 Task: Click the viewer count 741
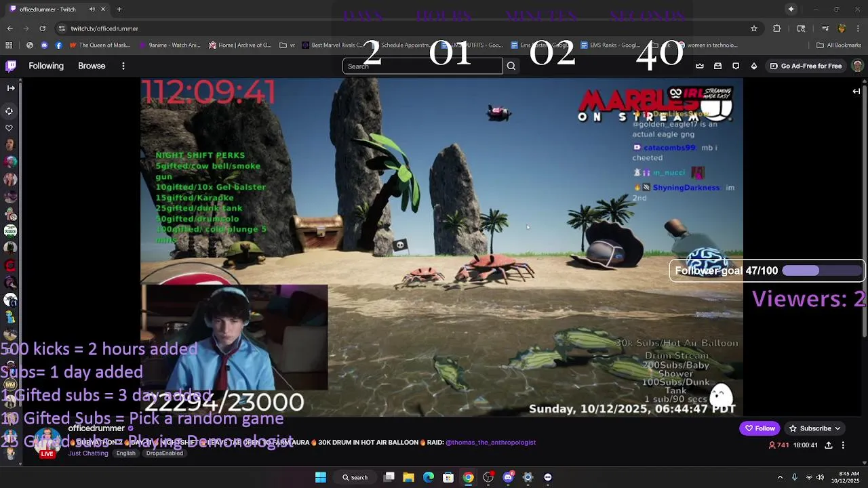tap(779, 445)
